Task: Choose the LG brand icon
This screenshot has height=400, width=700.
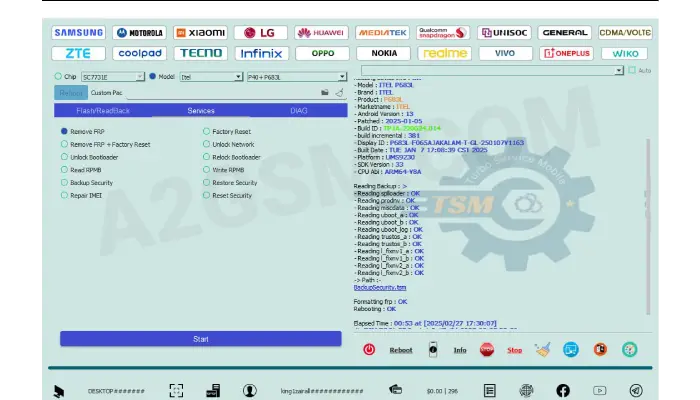Action: 261,33
